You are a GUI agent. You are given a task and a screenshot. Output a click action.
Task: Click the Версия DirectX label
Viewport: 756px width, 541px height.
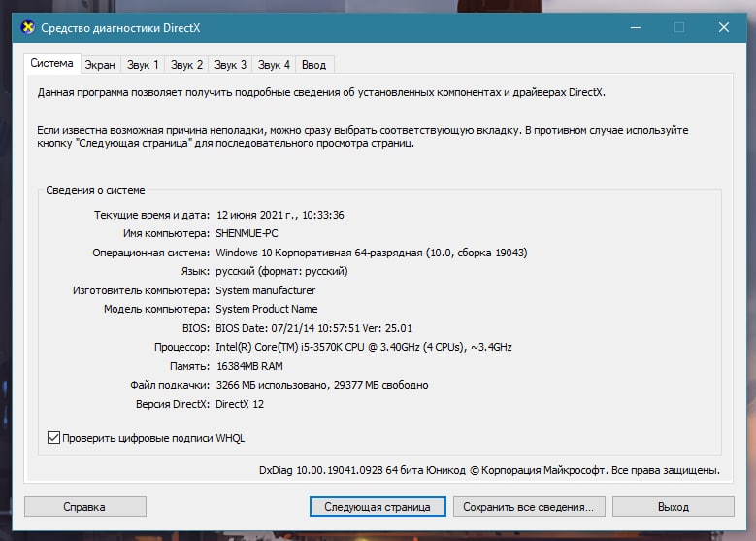pos(173,404)
